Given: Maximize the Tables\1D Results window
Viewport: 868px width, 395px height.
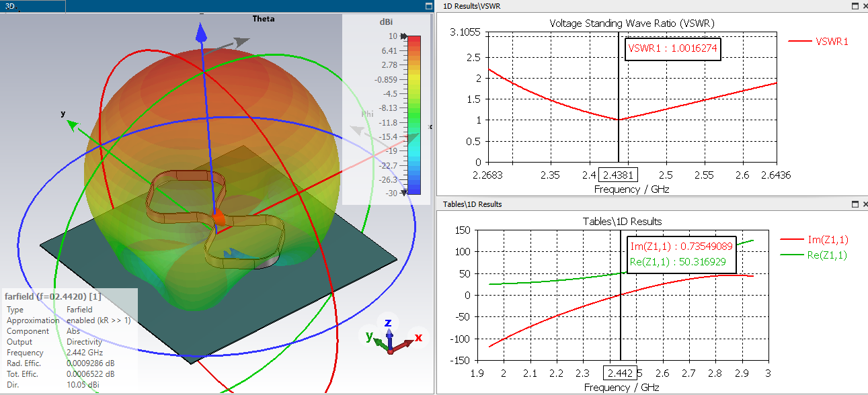Looking at the screenshot, I should [x=855, y=204].
